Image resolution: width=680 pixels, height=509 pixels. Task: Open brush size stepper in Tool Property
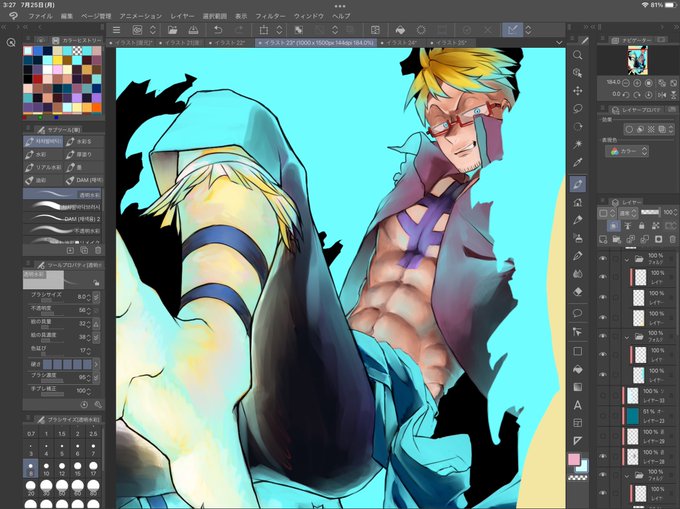88,297
